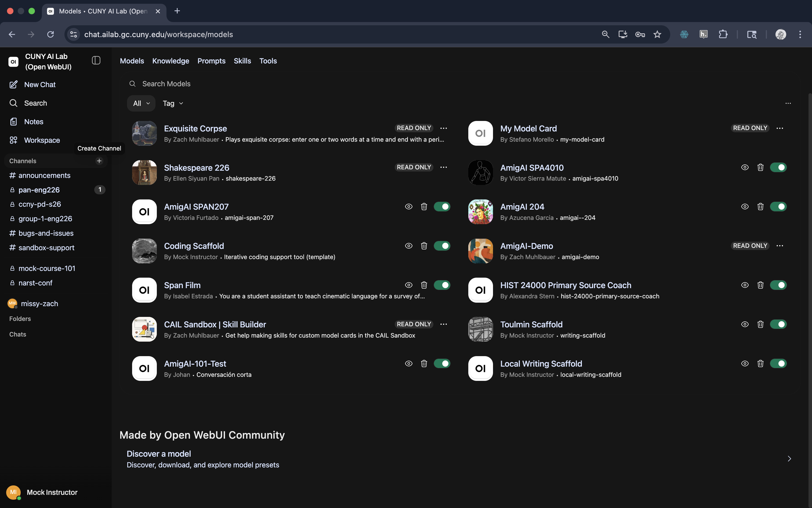Delete the Toulmin Scaffold model
This screenshot has width=812, height=508.
[x=760, y=324]
